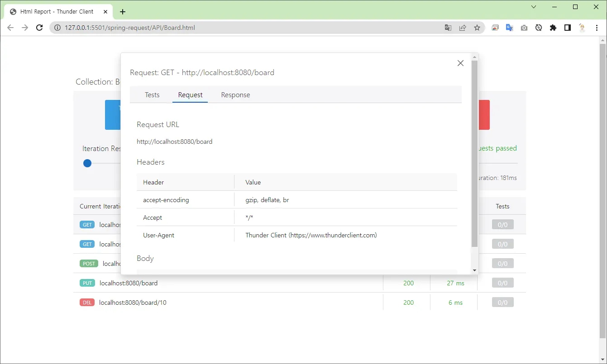The height and width of the screenshot is (364, 607).
Task: Open the Chrome three-dot menu
Action: tap(597, 28)
